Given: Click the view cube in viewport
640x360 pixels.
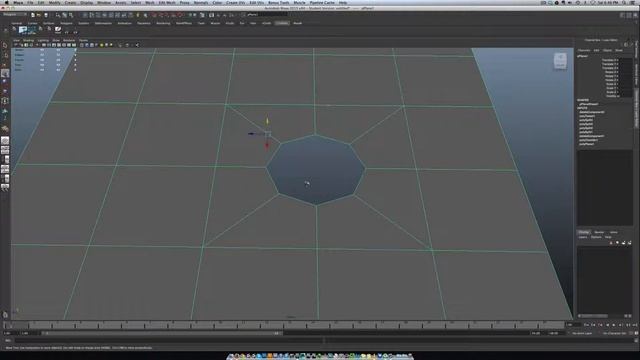Looking at the screenshot, I should 560,61.
